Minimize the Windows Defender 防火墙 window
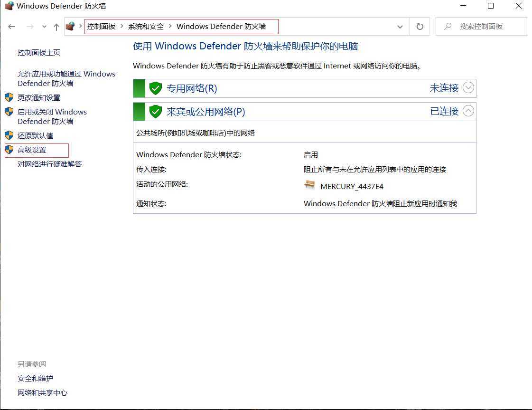 pyautogui.click(x=463, y=6)
